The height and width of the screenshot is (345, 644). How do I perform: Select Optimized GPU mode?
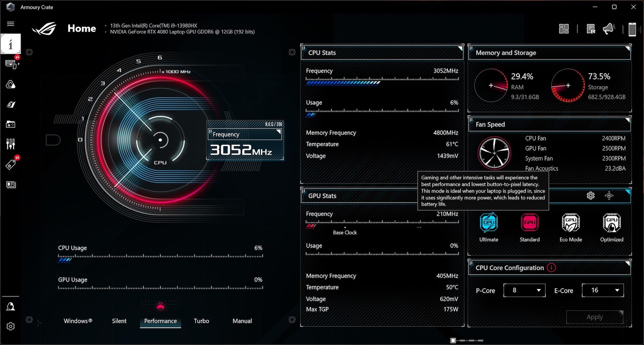click(611, 227)
